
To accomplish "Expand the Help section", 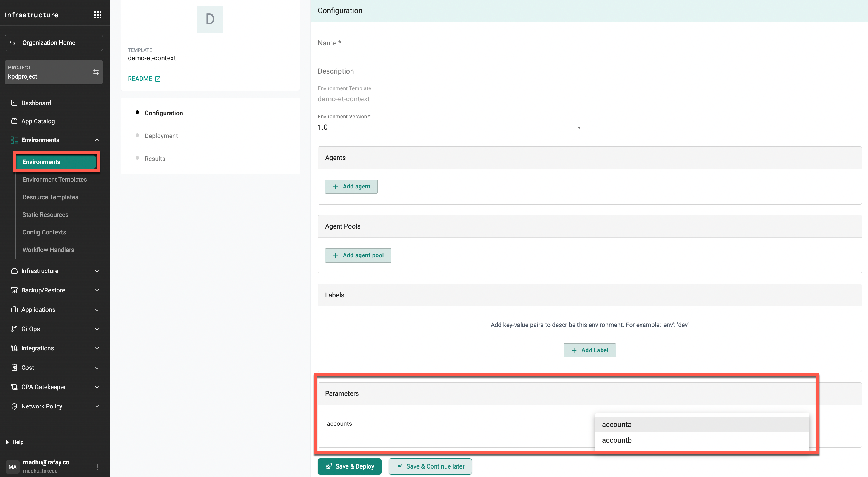I will click(7, 442).
